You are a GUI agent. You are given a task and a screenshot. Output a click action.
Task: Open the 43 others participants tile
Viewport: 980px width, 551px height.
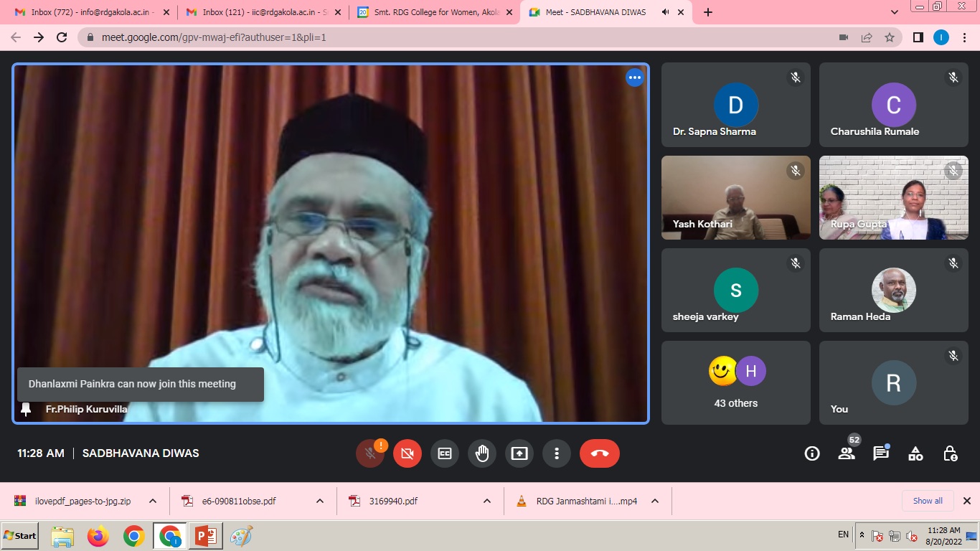736,382
